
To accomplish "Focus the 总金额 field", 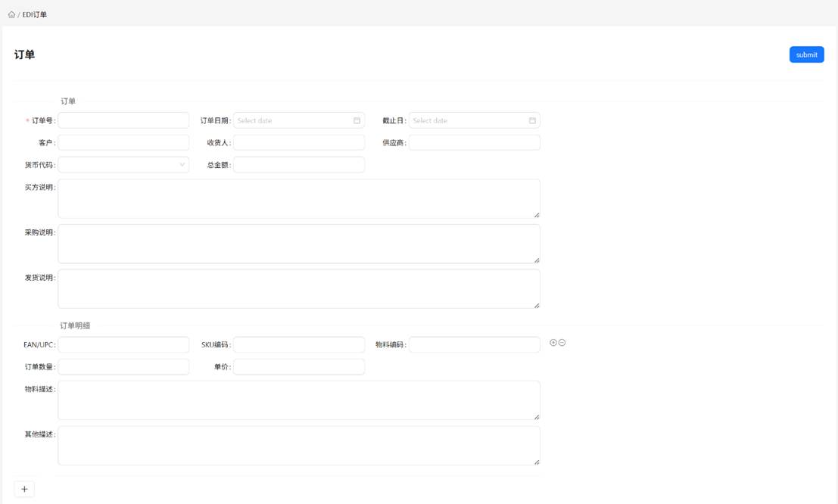I will pos(299,164).
